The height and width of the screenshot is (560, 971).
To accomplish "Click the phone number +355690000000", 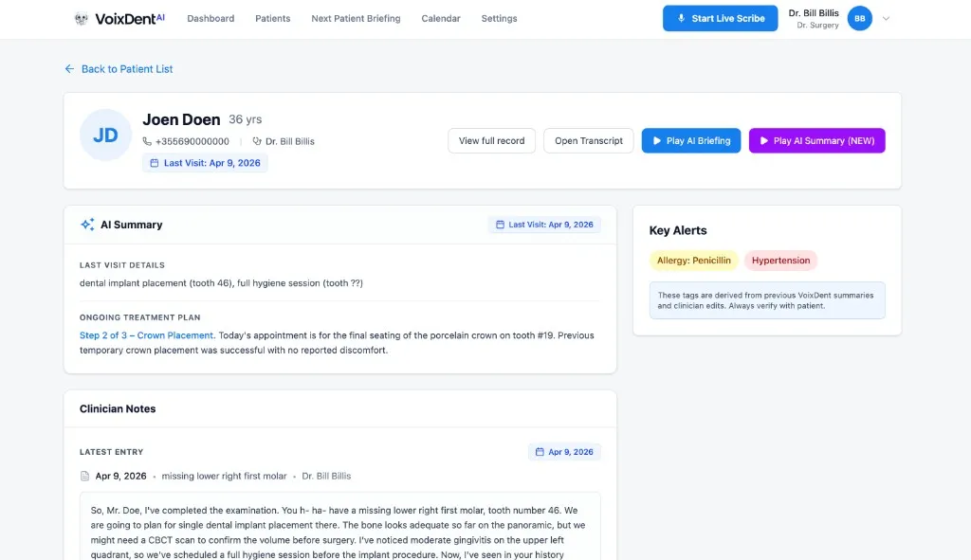I will click(192, 142).
